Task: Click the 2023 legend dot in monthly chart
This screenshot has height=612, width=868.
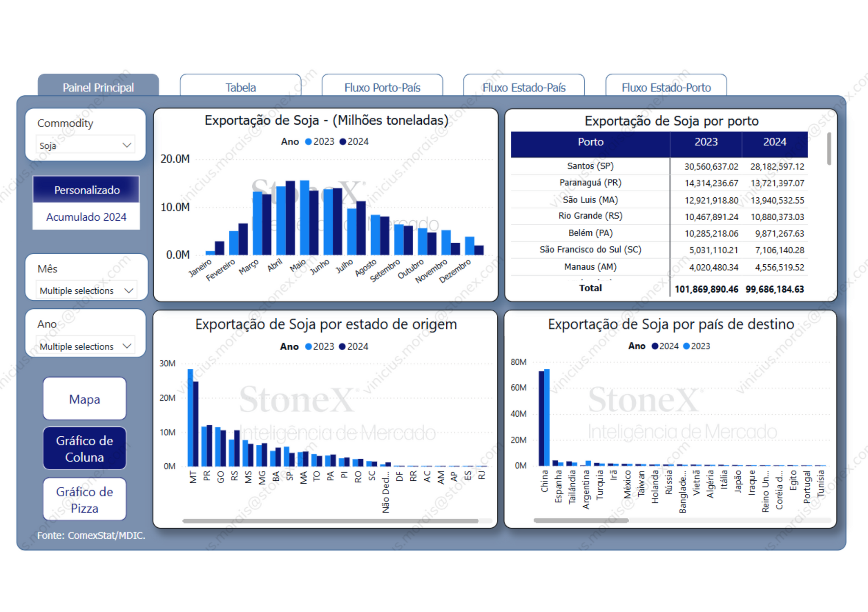Action: tap(309, 141)
